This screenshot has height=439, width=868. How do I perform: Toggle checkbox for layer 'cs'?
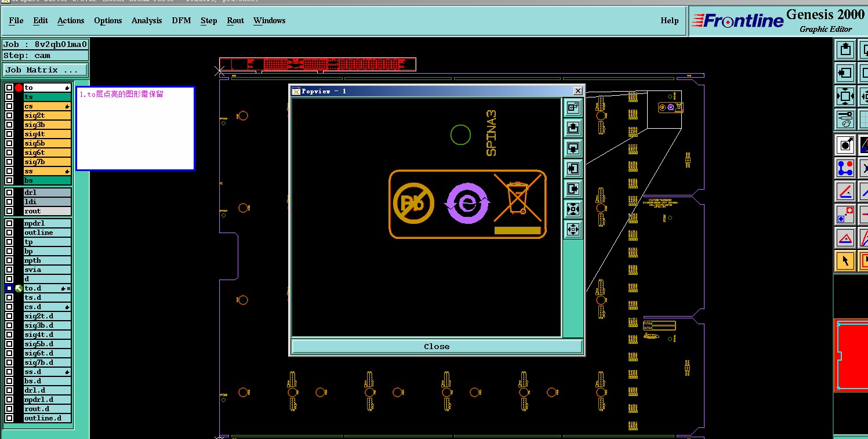point(9,106)
